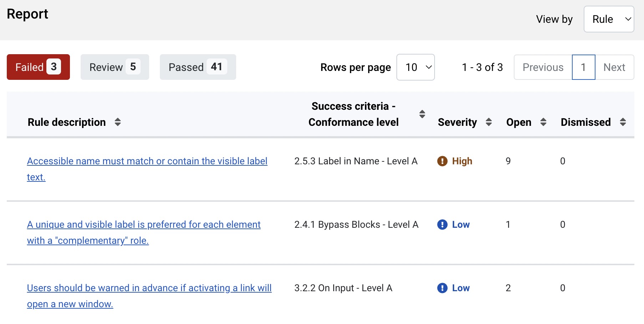Show the Passed results tab
This screenshot has height=324, width=644.
(198, 67)
